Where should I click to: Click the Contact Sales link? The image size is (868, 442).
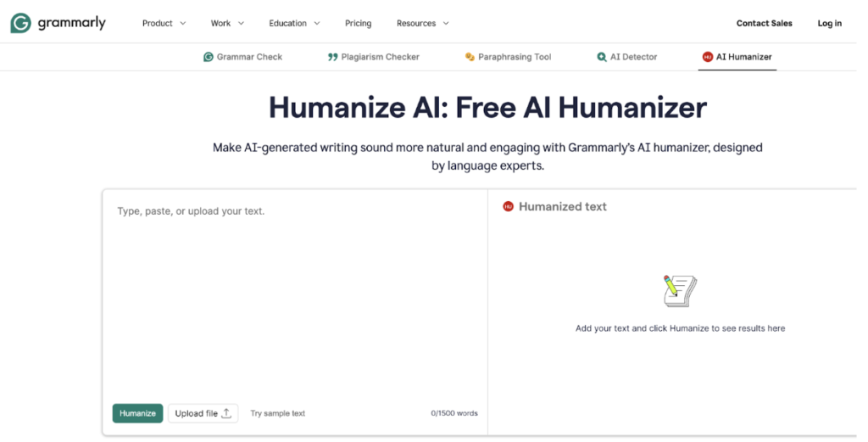(764, 23)
